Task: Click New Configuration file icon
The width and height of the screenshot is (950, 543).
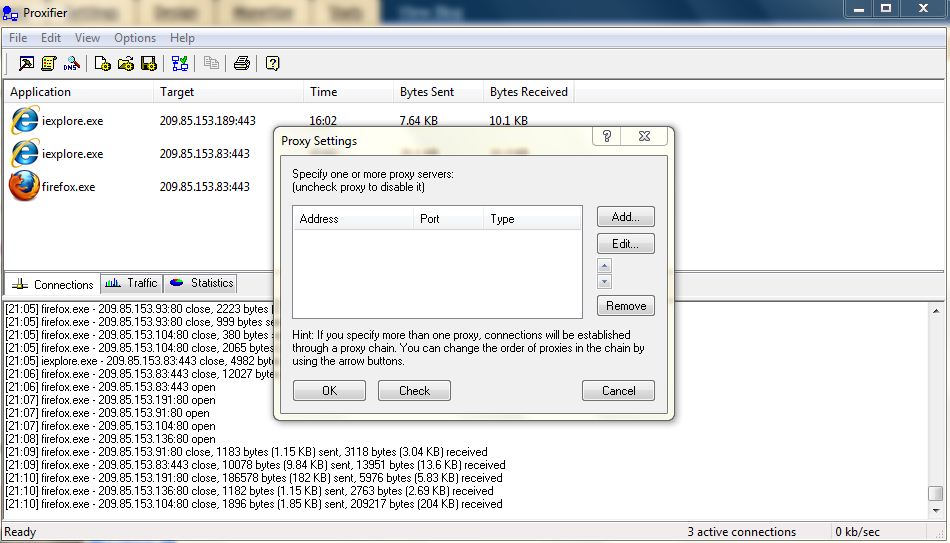Action: [102, 63]
